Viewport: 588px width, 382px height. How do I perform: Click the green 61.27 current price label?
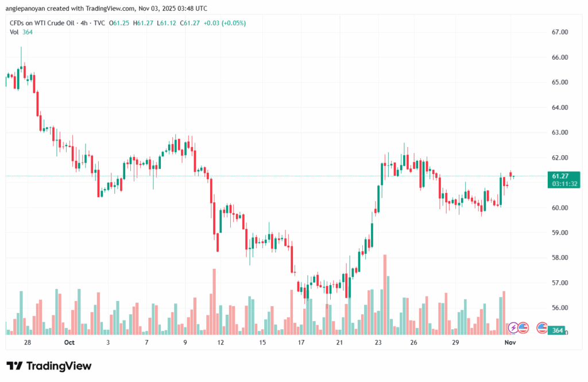pyautogui.click(x=560, y=176)
